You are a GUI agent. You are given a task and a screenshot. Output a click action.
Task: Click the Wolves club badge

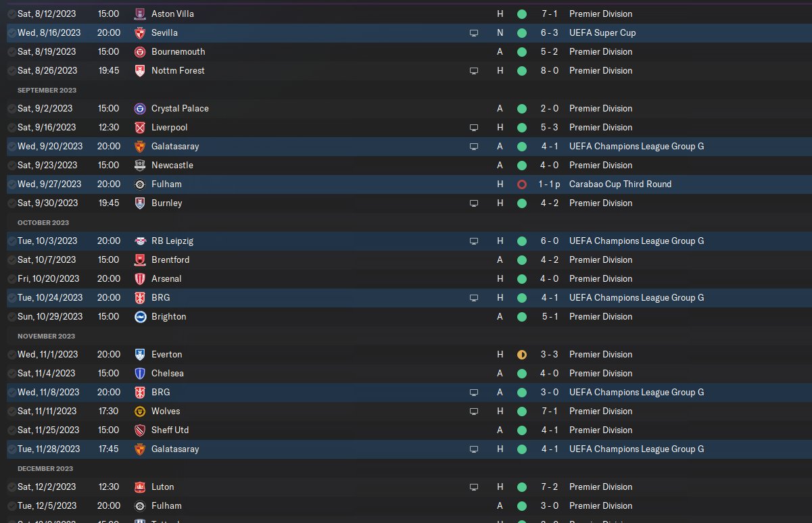click(140, 411)
